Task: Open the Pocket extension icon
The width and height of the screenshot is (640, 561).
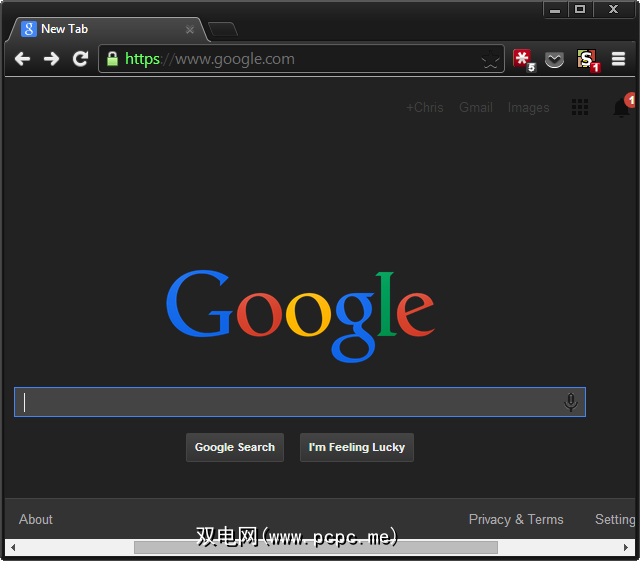Action: [554, 60]
